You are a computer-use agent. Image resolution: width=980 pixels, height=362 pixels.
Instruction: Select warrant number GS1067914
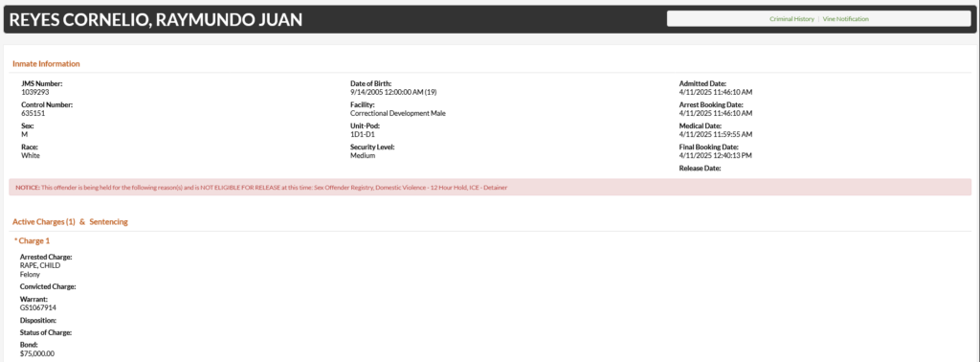point(38,308)
